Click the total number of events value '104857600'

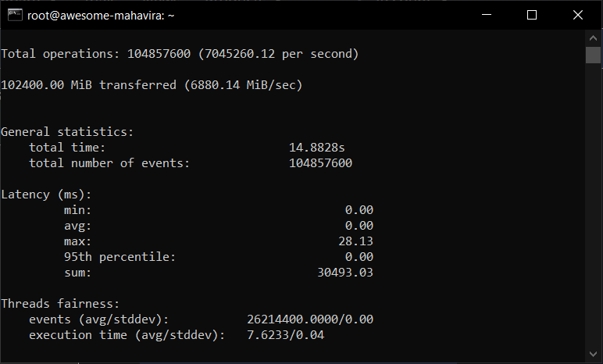tap(320, 163)
